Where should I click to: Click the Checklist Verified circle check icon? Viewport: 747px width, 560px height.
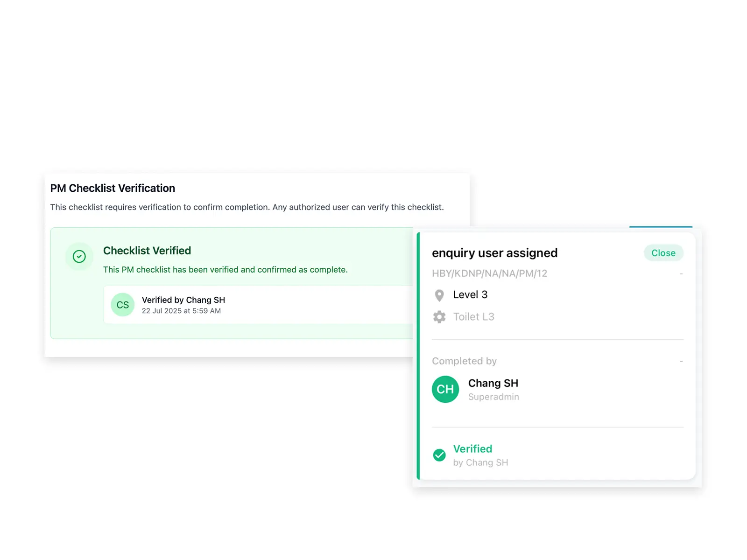point(79,256)
